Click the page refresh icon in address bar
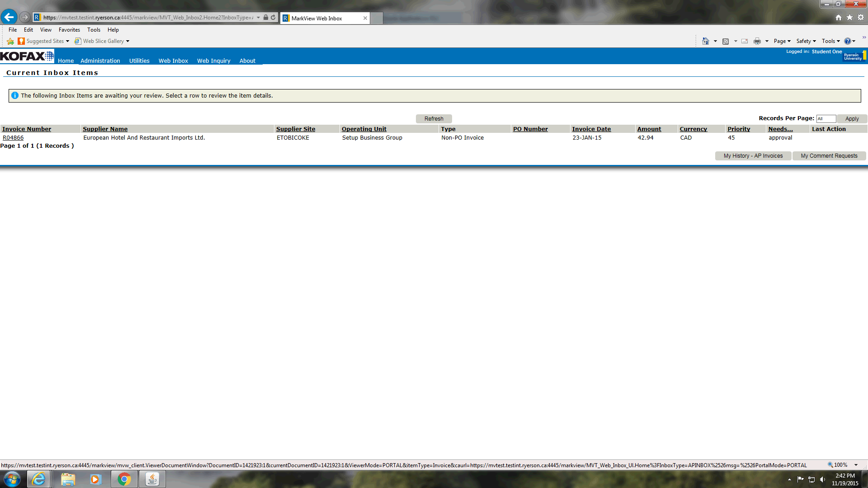Image resolution: width=868 pixels, height=488 pixels. (x=273, y=18)
